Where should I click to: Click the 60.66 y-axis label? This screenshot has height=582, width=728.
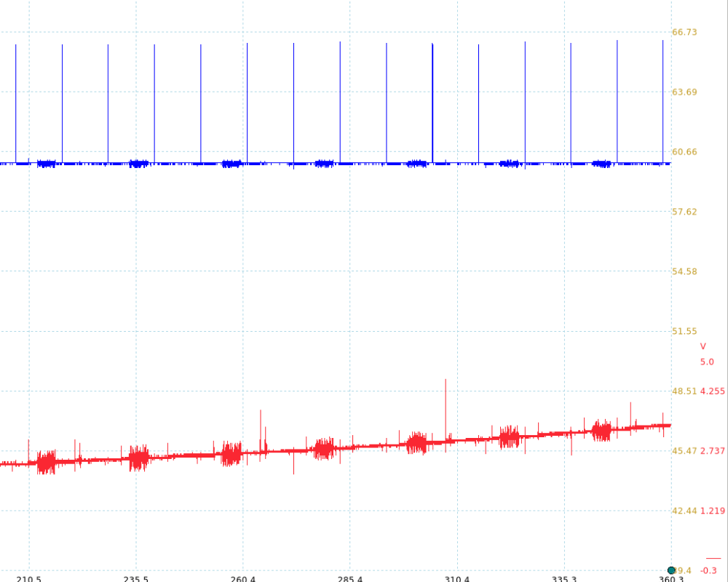pos(684,151)
